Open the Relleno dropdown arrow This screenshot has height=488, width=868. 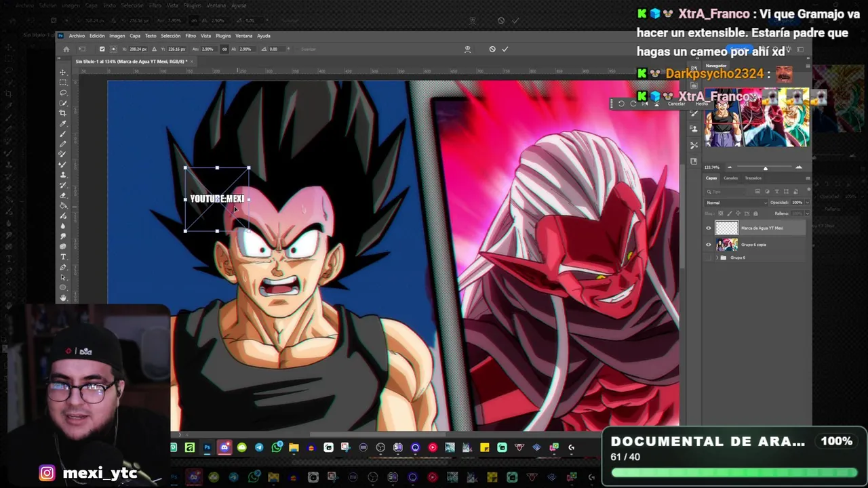coord(808,213)
